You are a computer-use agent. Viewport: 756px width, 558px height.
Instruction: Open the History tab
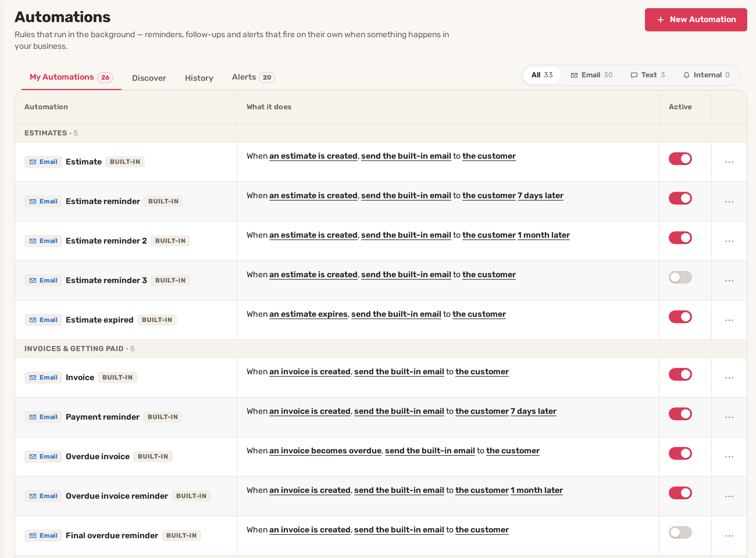[x=199, y=78]
